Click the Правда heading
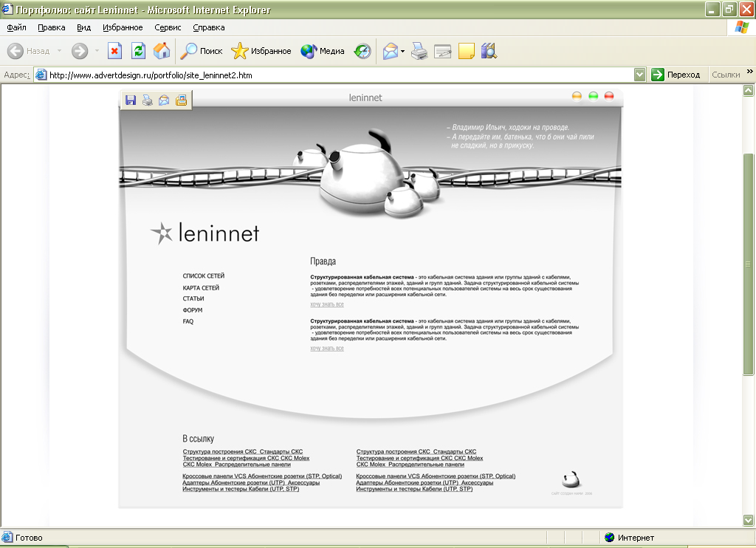 tap(323, 261)
